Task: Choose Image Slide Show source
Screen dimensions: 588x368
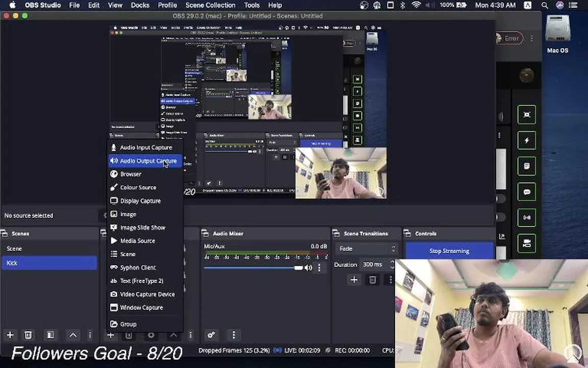Action: 145,227
